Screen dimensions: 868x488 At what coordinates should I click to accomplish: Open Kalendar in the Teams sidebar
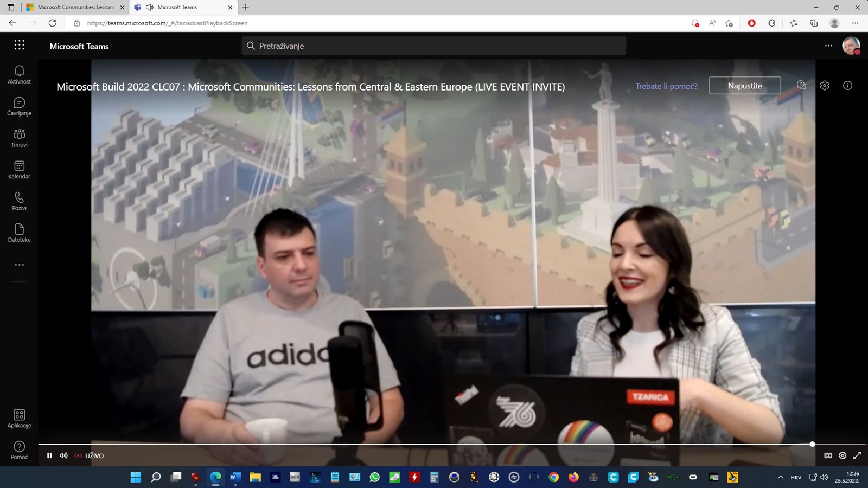(x=19, y=170)
